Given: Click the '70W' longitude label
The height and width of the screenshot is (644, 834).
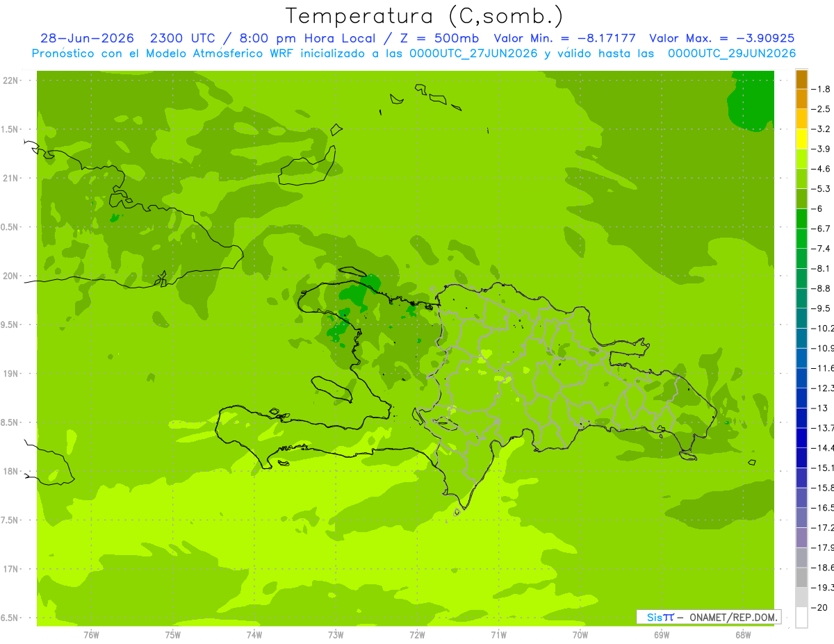Looking at the screenshot, I should coord(580,635).
